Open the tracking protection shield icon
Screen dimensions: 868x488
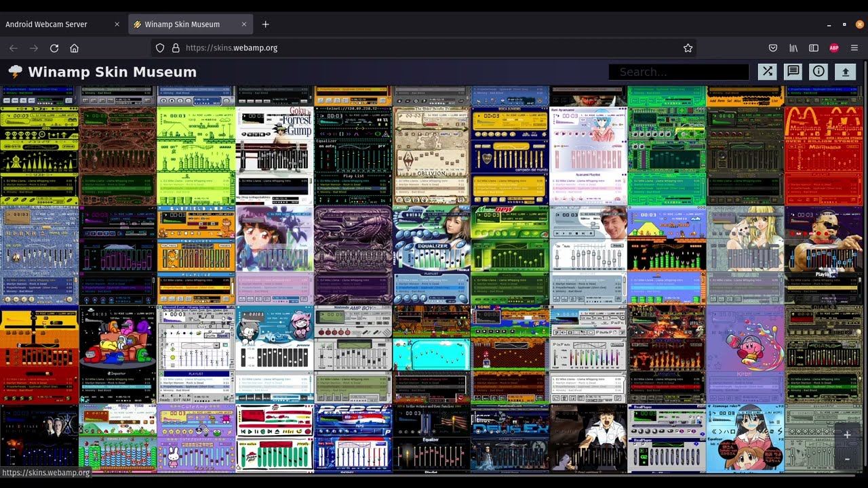[160, 48]
